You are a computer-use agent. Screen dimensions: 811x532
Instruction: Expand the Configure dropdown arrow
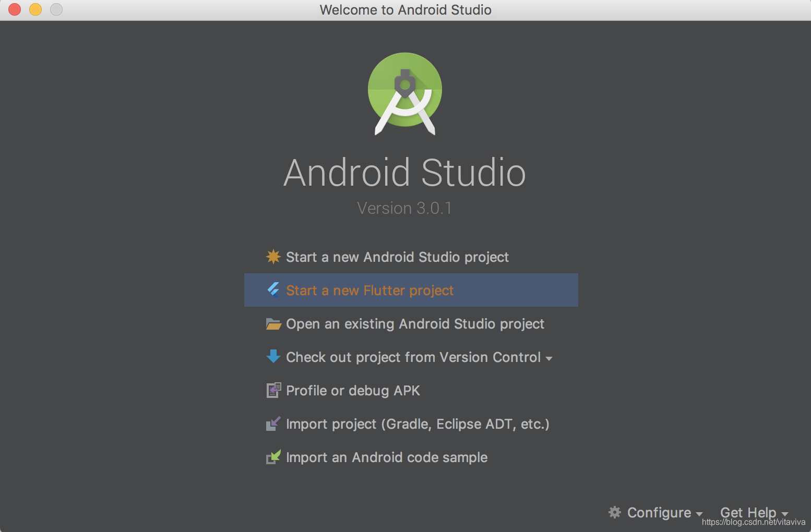699,515
